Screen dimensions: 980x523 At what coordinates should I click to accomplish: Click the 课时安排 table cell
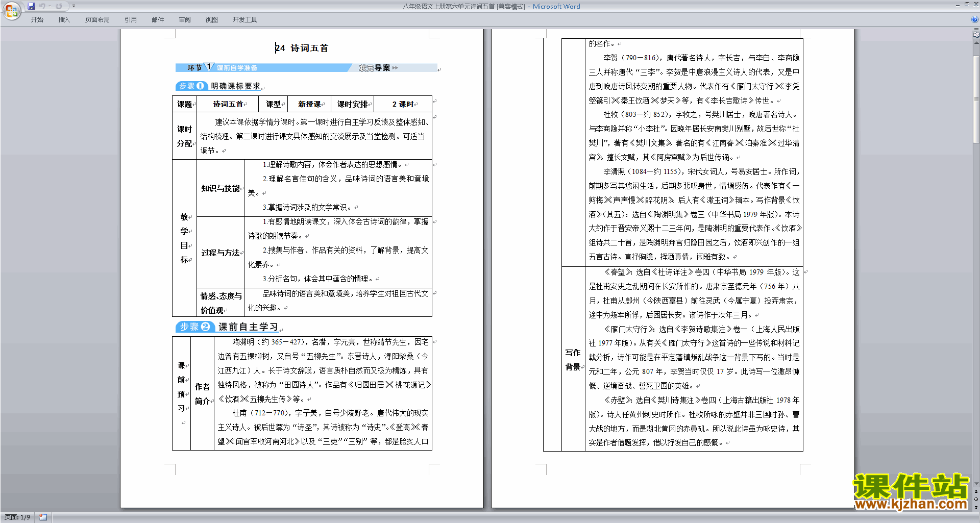click(353, 104)
